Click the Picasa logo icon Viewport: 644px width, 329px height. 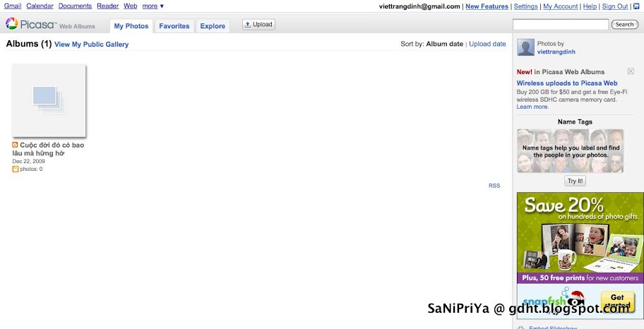tap(11, 24)
